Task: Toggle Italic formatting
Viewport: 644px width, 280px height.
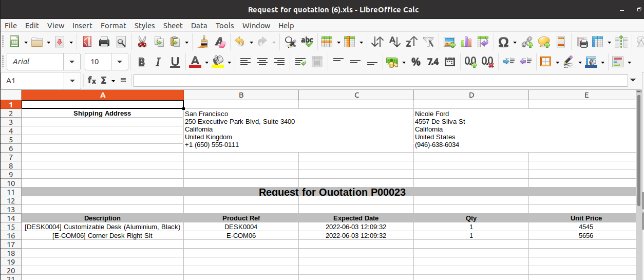Action: pyautogui.click(x=158, y=62)
